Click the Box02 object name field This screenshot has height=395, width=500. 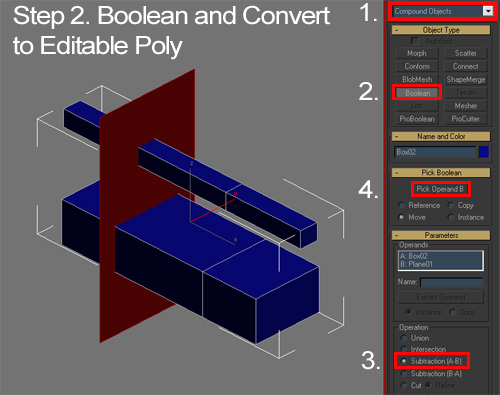point(435,152)
